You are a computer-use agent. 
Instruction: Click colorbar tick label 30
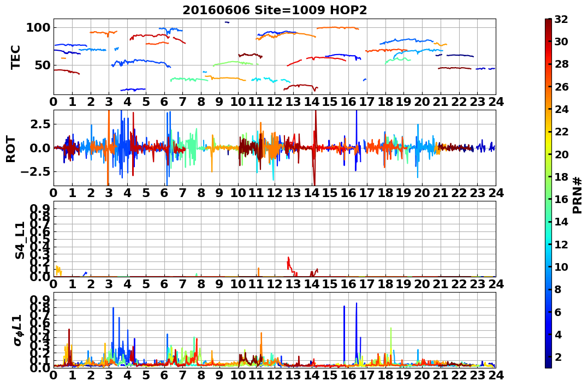(561, 41)
